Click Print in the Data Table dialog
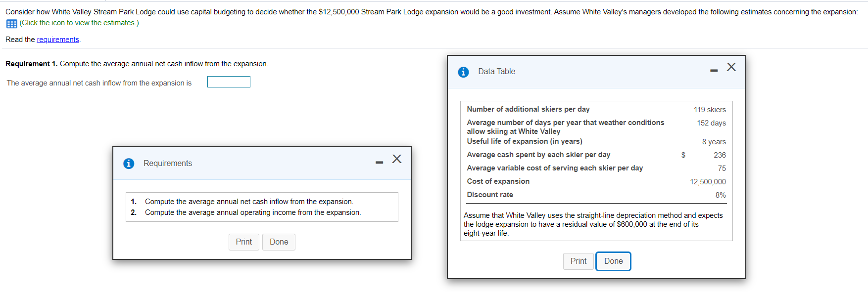The image size is (868, 292). pyautogui.click(x=578, y=261)
